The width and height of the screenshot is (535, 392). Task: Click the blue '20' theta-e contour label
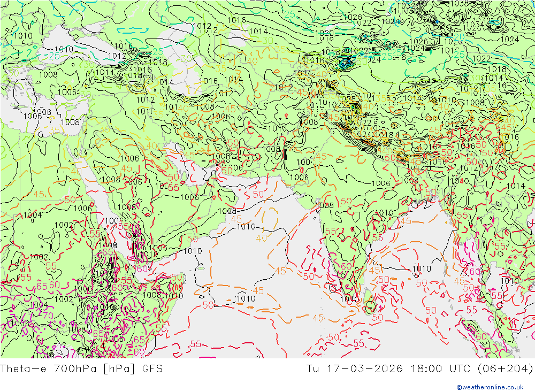[x=459, y=37]
